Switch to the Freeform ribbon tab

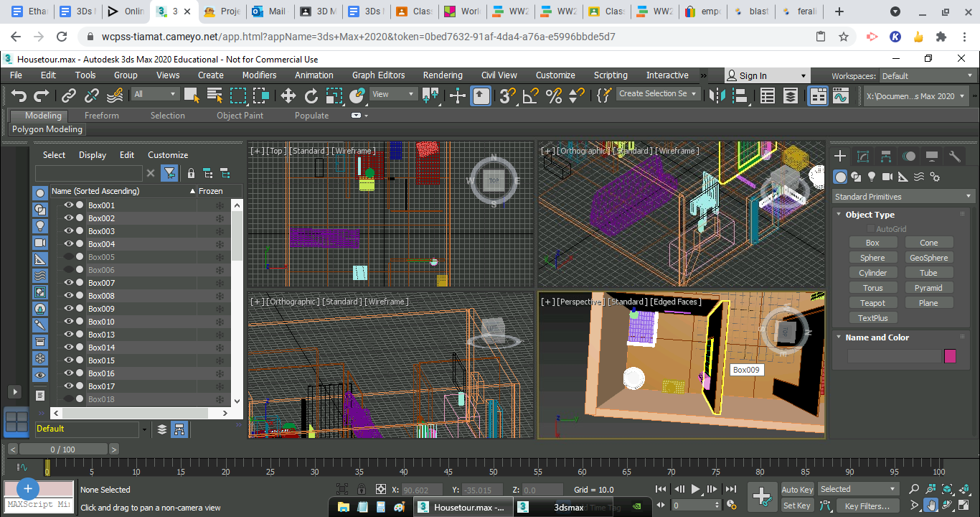coord(102,116)
